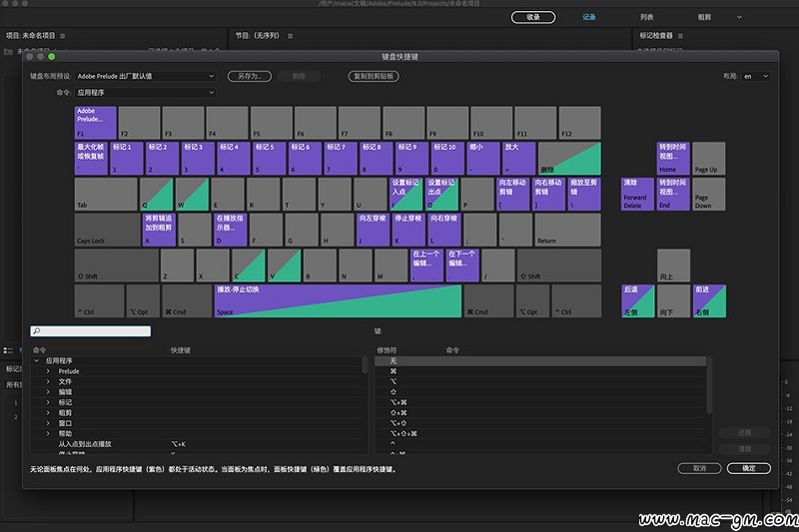Open the 项目: 未命名项目 panel menu icon
This screenshot has height=532, width=799.
pos(63,36)
